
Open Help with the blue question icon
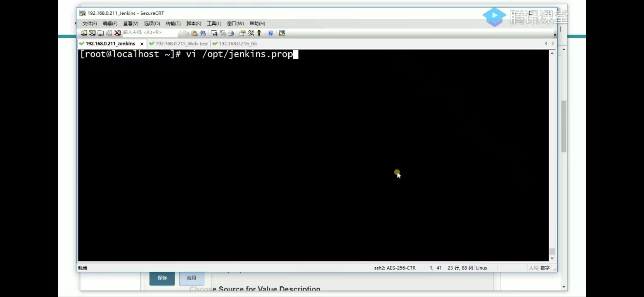(x=270, y=33)
